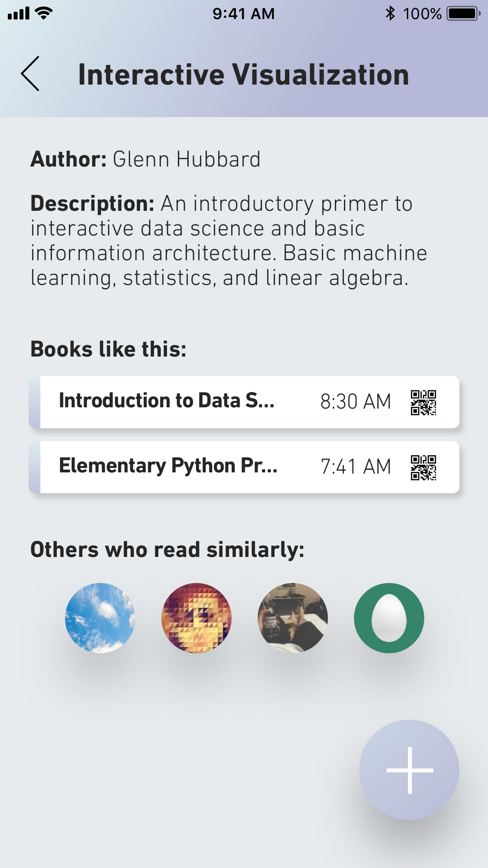Open the sky clouds profile avatar
The width and height of the screenshot is (488, 868).
point(100,618)
